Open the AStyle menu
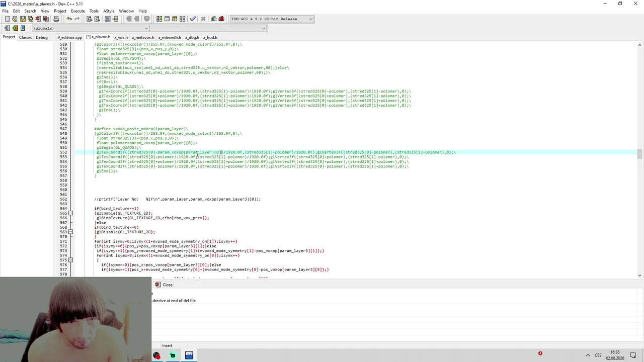The image size is (644, 362). pos(109,11)
